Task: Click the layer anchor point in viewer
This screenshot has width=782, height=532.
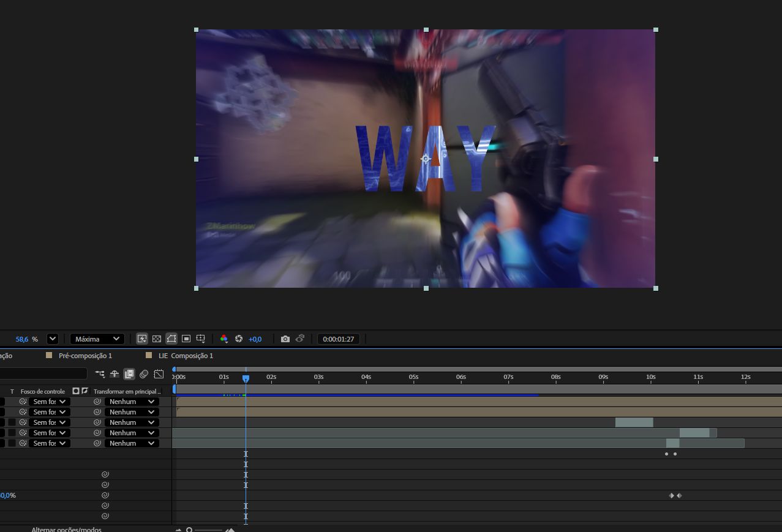Action: pyautogui.click(x=426, y=159)
